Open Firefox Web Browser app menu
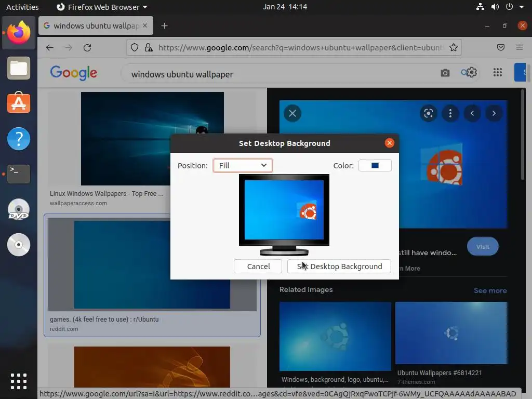The height and width of the screenshot is (399, 532). pos(102,7)
